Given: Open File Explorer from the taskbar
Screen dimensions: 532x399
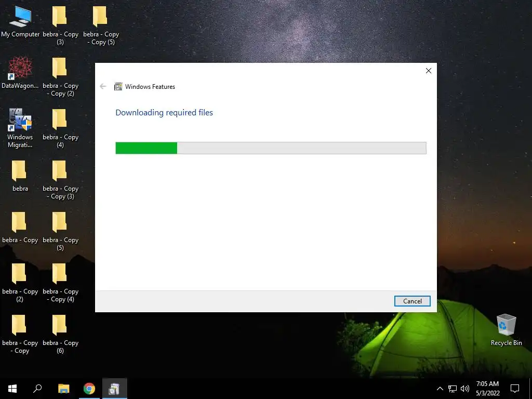Looking at the screenshot, I should click(x=64, y=389).
